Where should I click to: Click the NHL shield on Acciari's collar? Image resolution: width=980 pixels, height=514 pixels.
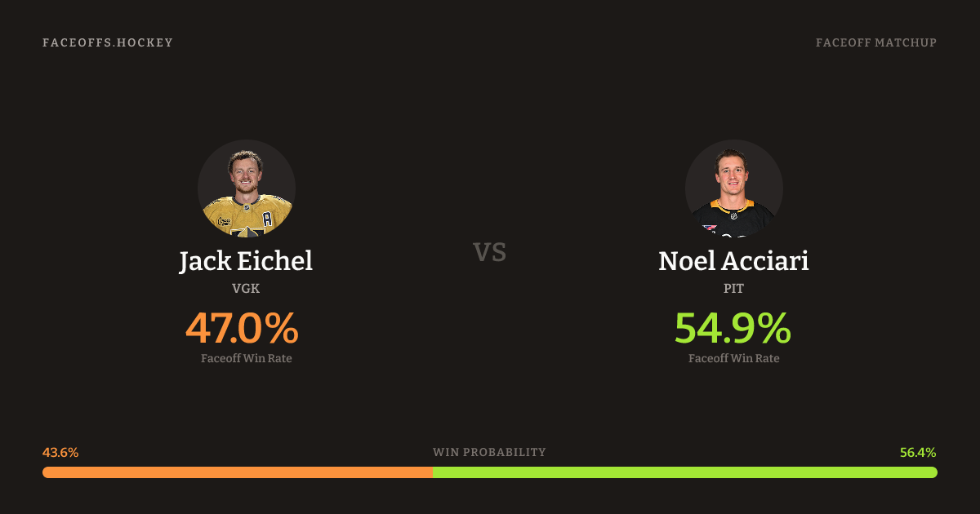pyautogui.click(x=733, y=216)
